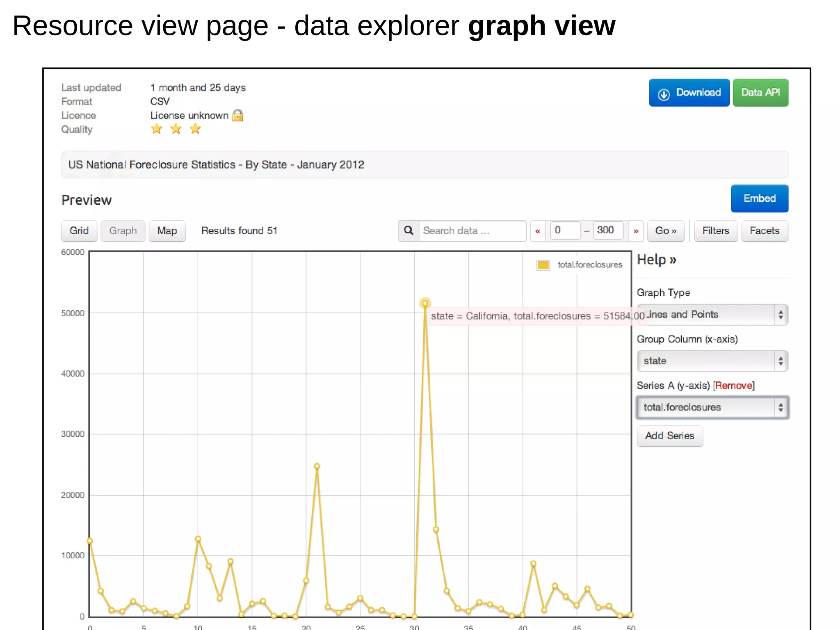Click the third quality star
The width and height of the screenshot is (840, 630).
(195, 129)
